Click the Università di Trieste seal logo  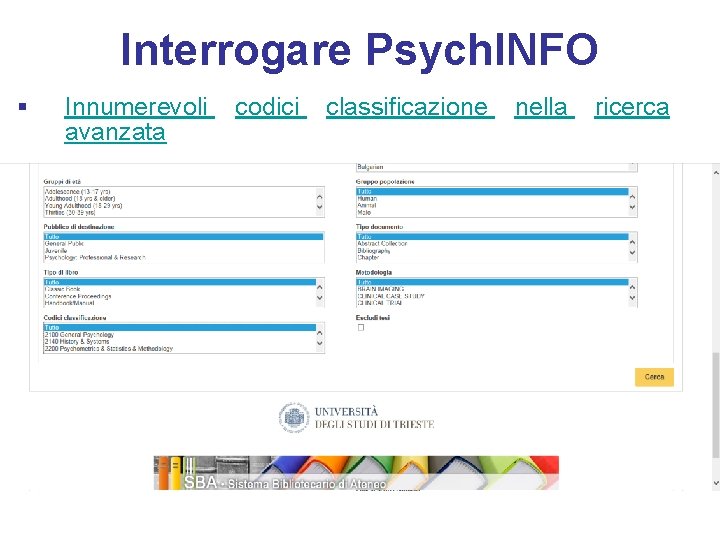294,417
